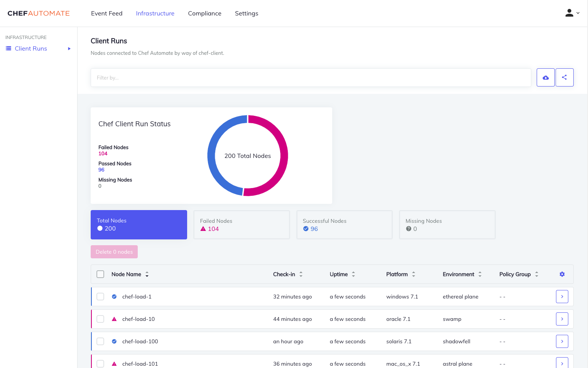Expand Client Runs using the sidebar arrow

tap(69, 48)
